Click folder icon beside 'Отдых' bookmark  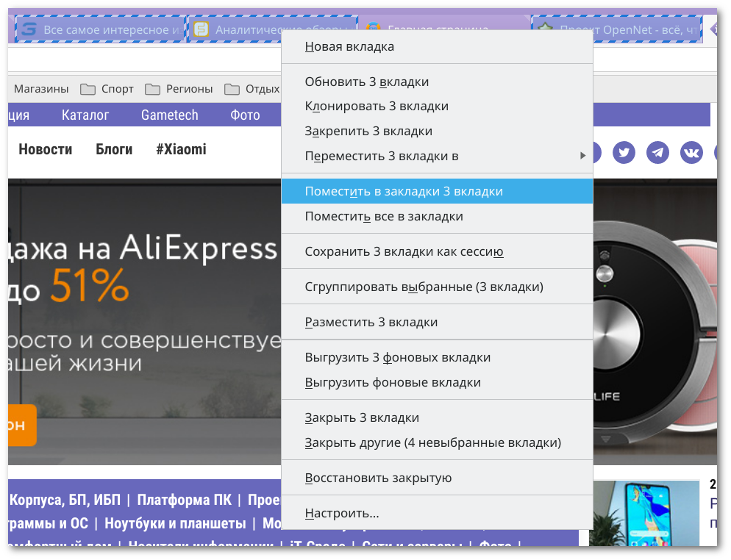(232, 89)
